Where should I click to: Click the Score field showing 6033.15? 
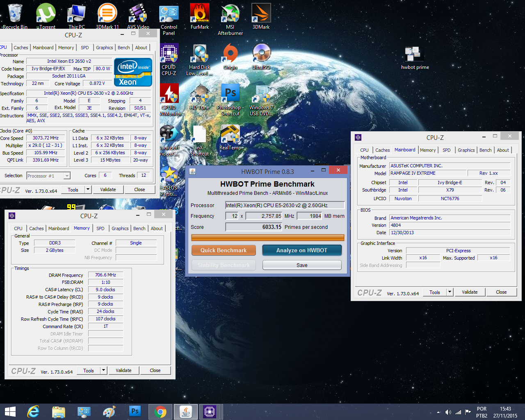point(254,227)
